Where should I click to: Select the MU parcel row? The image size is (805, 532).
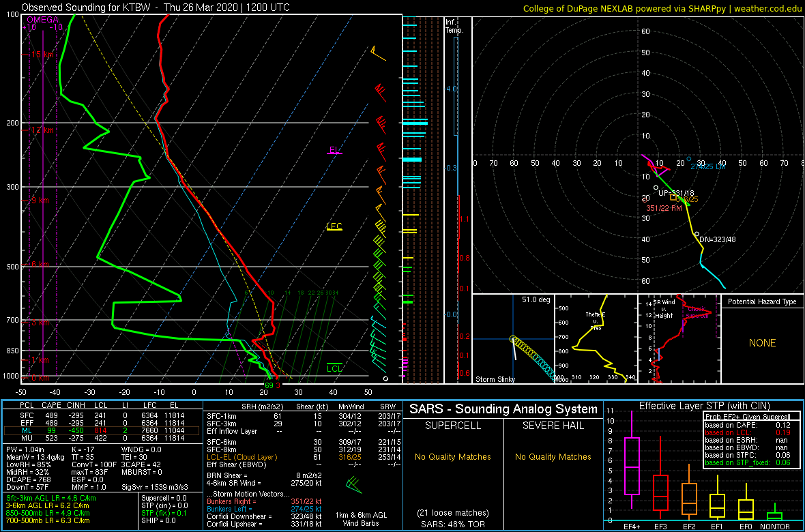102,440
